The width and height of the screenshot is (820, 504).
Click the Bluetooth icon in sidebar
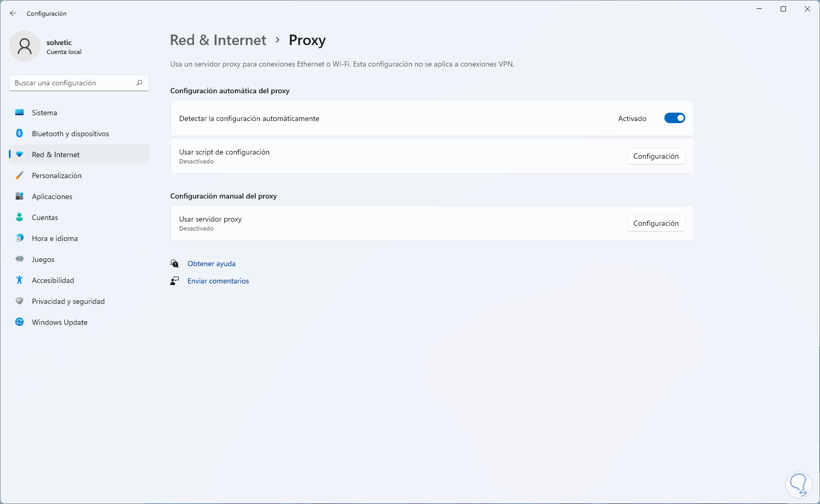point(19,134)
